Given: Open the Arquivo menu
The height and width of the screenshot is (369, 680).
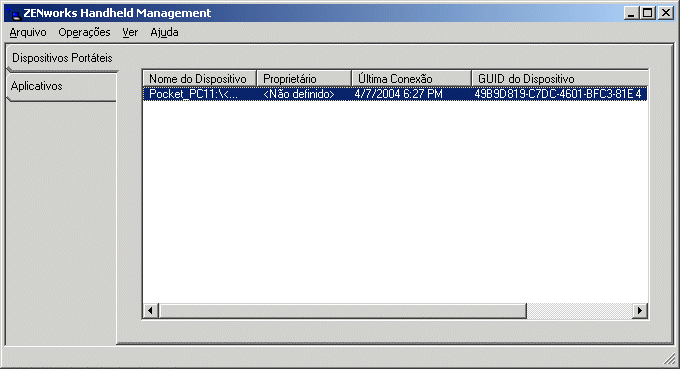Looking at the screenshot, I should [x=28, y=33].
